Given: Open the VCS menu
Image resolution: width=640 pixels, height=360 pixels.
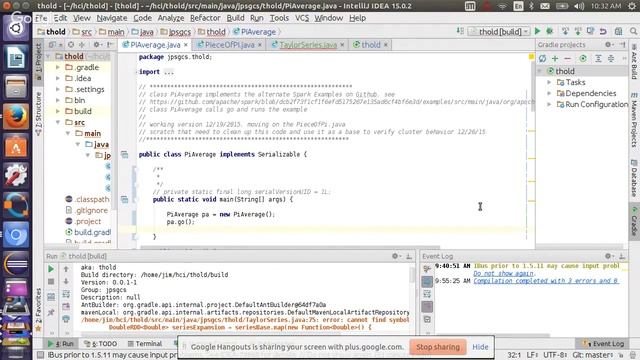Looking at the screenshot, I should click(302, 18).
